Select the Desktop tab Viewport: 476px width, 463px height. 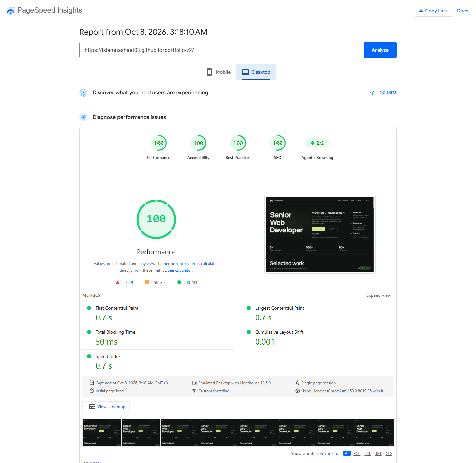[256, 72]
